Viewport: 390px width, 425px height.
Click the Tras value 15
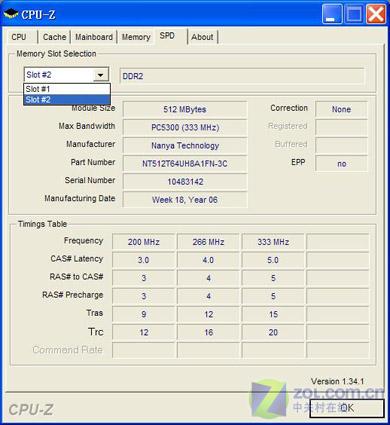[x=273, y=314]
